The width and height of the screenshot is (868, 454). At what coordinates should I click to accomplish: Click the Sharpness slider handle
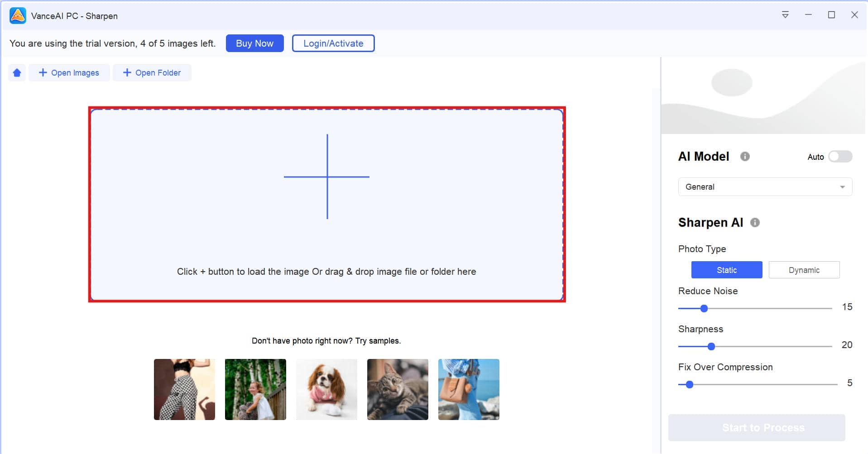pos(711,346)
